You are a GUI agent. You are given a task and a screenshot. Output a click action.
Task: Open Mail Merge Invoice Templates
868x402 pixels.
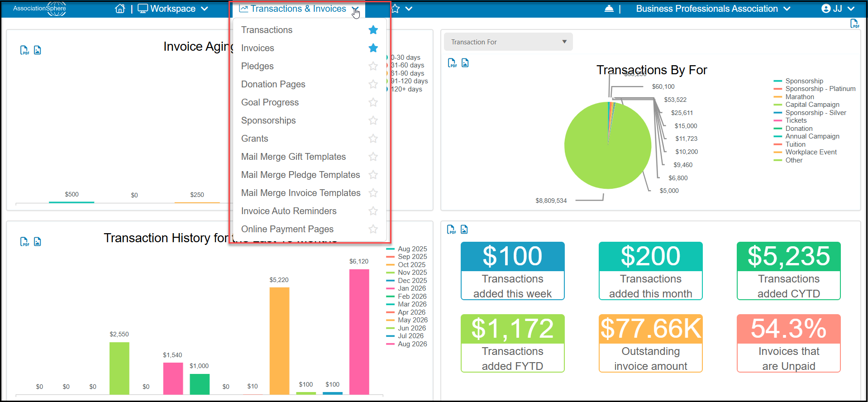click(301, 193)
